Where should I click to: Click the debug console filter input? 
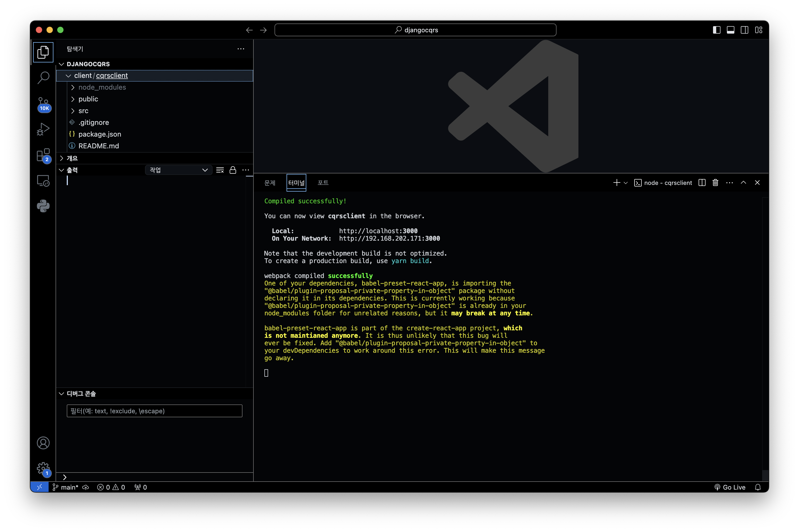(x=154, y=411)
